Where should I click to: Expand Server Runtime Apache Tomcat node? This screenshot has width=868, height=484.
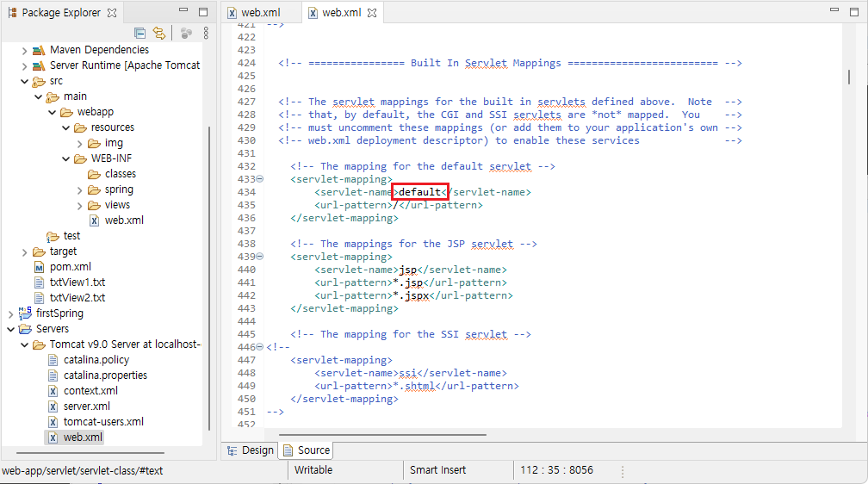24,66
